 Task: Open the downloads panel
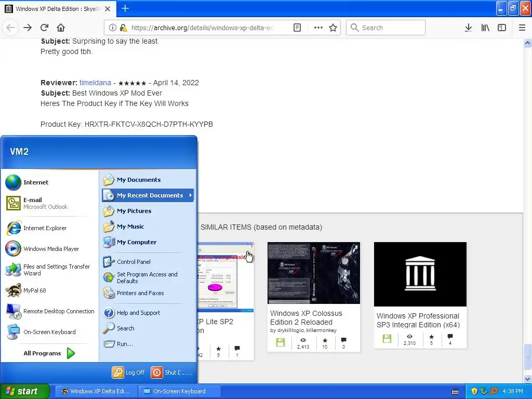(x=468, y=28)
